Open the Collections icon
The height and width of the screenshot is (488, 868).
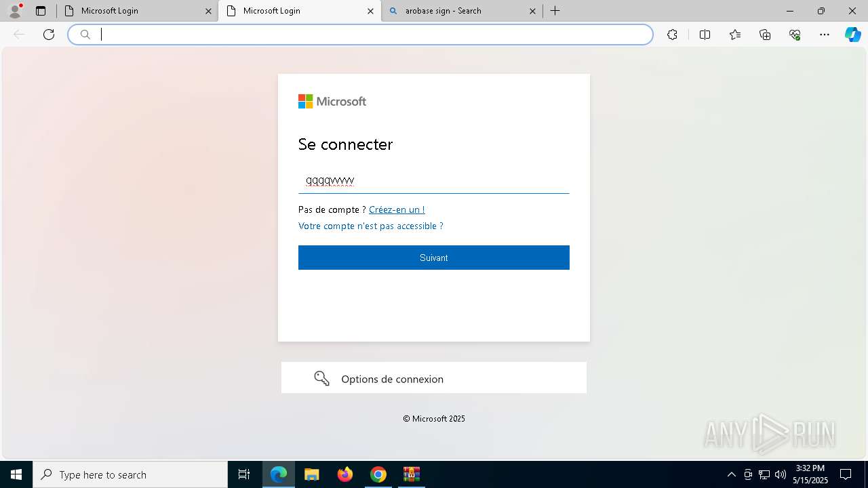[765, 35]
